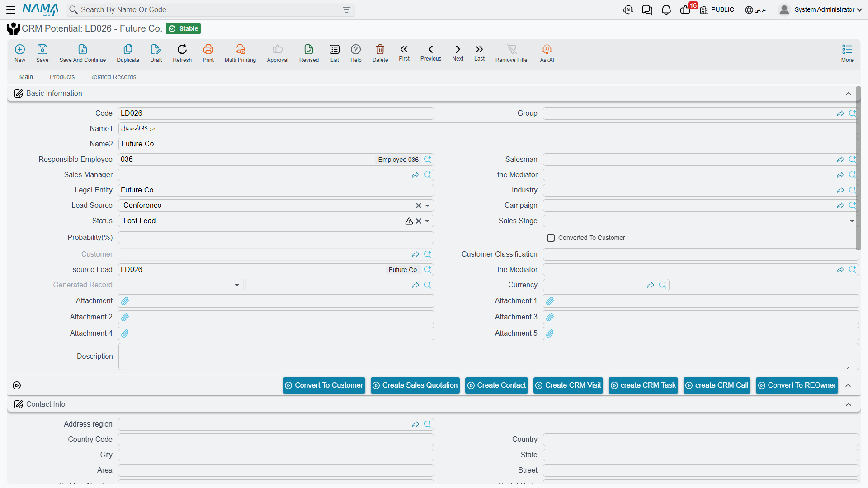
Task: Open the List view
Action: coord(335,53)
